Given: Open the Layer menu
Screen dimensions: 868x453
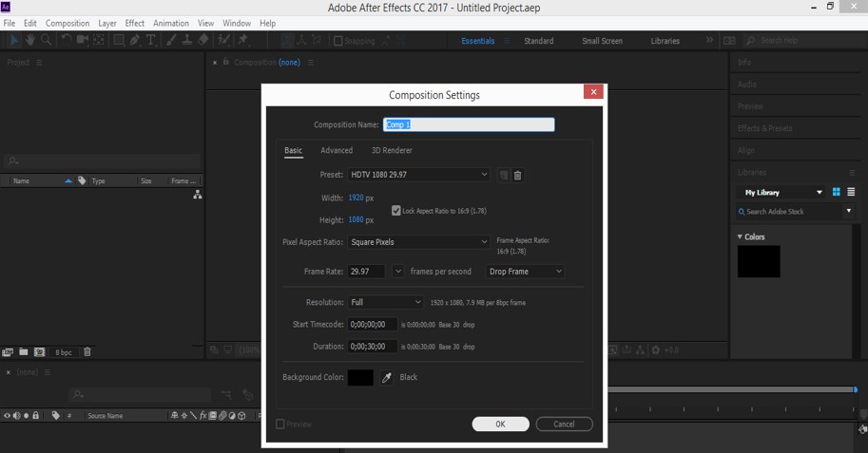Looking at the screenshot, I should [107, 23].
